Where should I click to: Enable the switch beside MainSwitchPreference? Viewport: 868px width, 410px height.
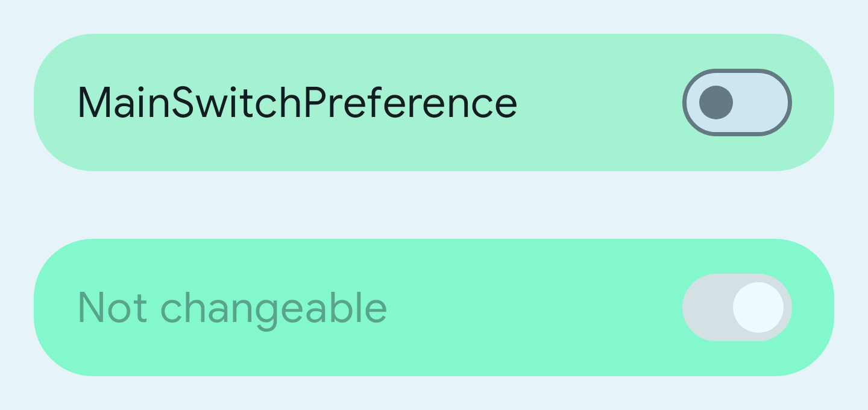click(x=737, y=102)
